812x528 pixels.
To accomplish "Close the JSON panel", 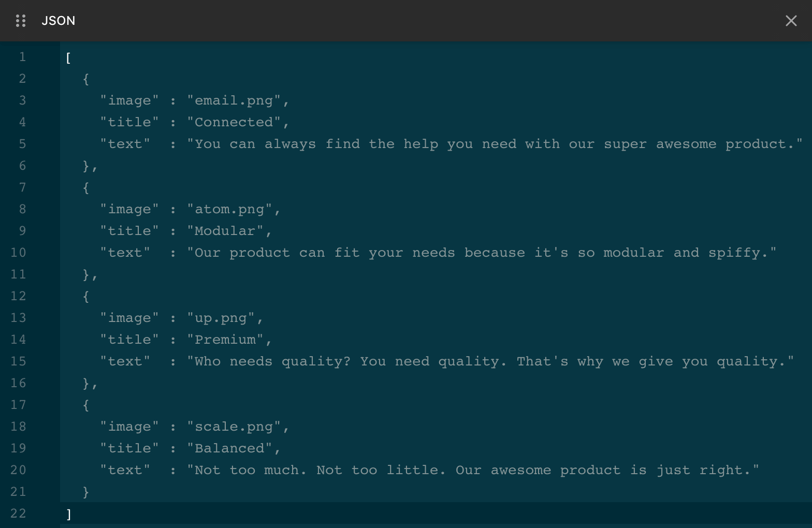I will tap(791, 21).
